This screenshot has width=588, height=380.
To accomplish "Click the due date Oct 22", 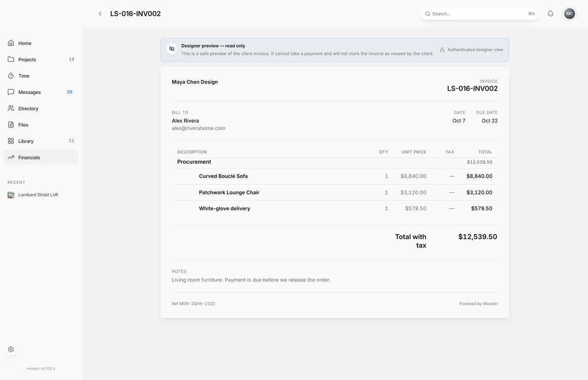I will [490, 120].
